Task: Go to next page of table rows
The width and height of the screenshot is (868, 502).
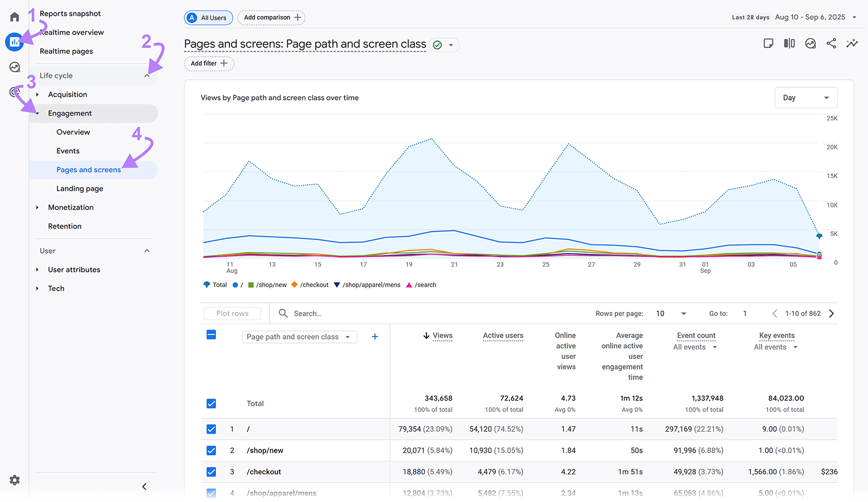Action: click(x=832, y=313)
